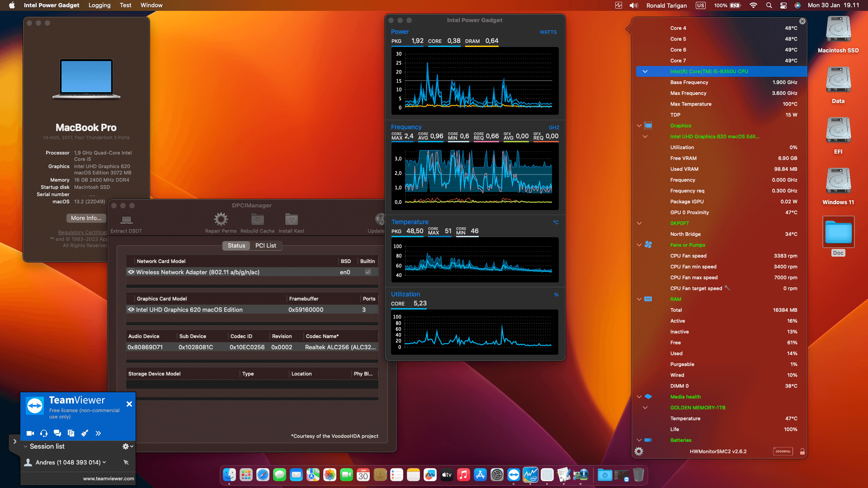This screenshot has width=868, height=488.
Task: Click the TeamViewer whiteboard brush icon
Action: [x=85, y=433]
